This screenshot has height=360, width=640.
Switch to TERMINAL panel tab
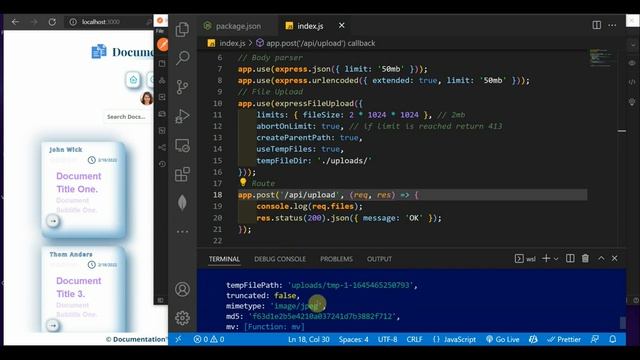tap(224, 259)
